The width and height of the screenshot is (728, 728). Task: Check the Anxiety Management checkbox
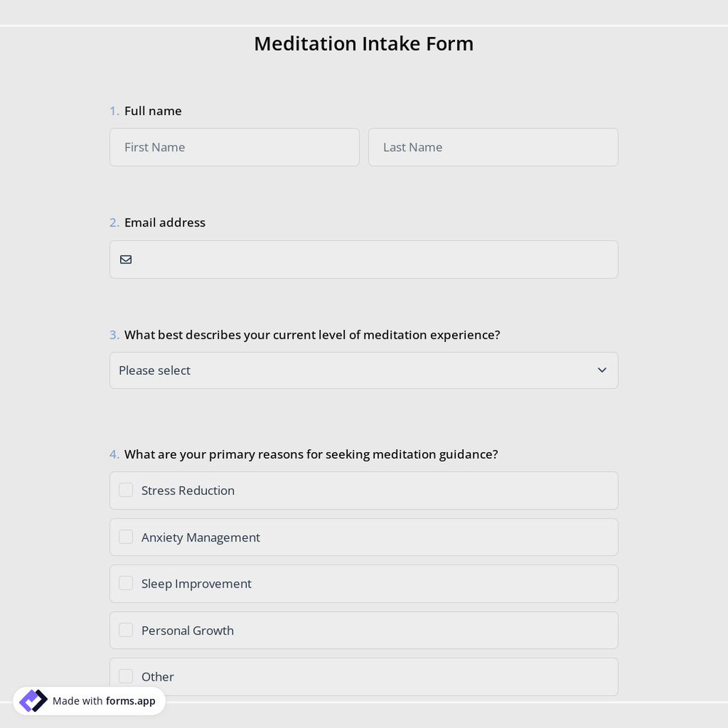tap(126, 537)
